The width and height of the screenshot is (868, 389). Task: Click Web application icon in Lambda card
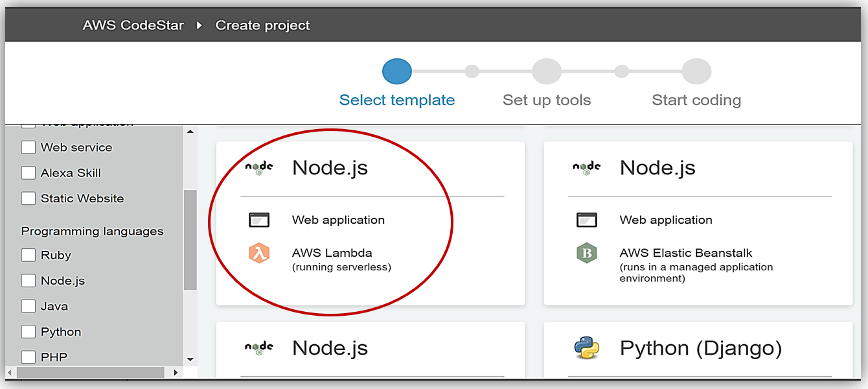click(x=258, y=220)
